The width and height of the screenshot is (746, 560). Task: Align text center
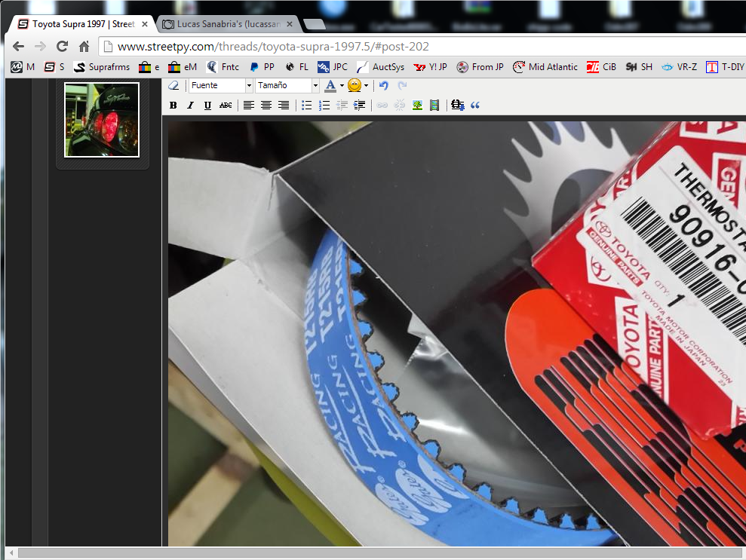pos(266,106)
